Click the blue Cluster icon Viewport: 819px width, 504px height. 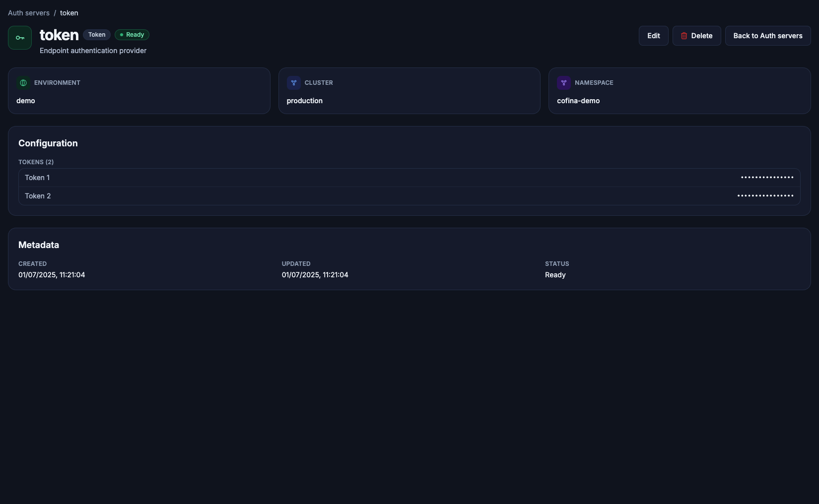pyautogui.click(x=293, y=83)
